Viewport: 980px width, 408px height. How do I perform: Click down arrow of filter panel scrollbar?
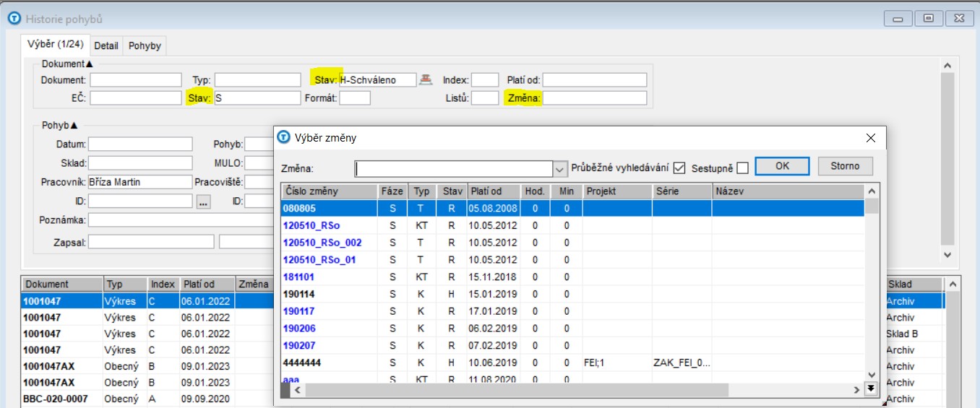tap(947, 255)
